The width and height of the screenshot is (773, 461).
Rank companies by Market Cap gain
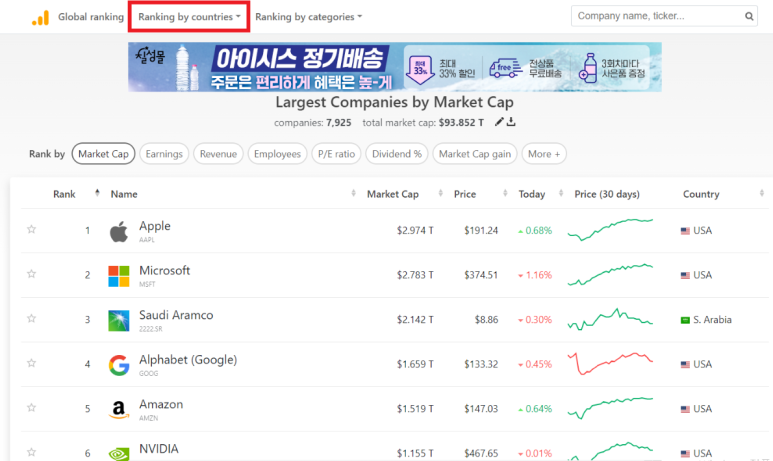(475, 154)
